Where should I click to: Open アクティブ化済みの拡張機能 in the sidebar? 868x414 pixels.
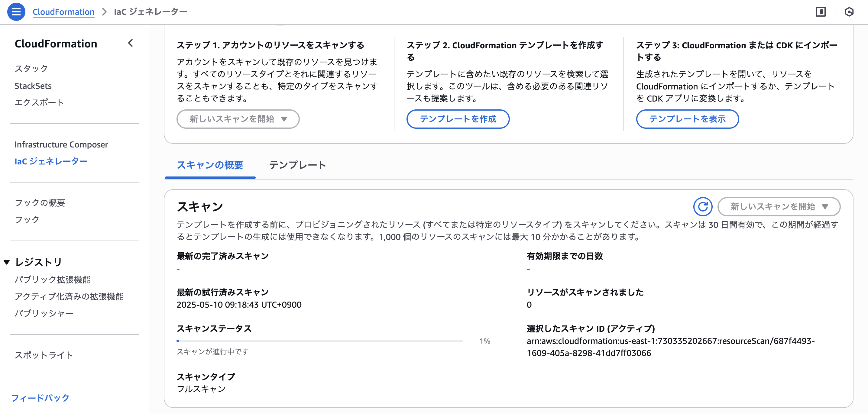pos(69,296)
